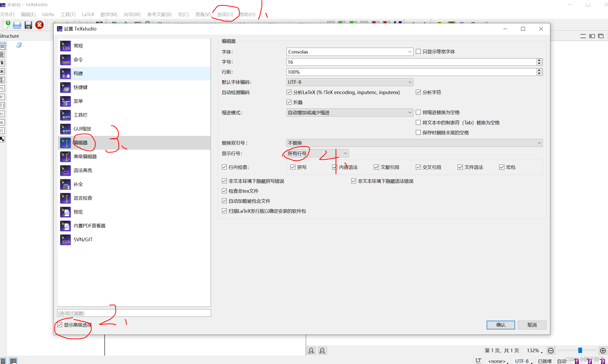608x364 pixels.
Task: Open the 缩进模式 dropdown
Action: coord(350,113)
